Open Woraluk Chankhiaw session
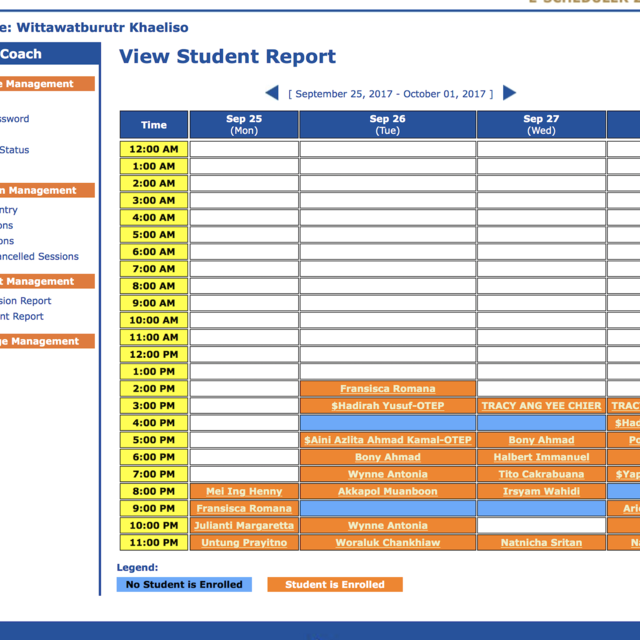The width and height of the screenshot is (640, 640). coord(387,543)
